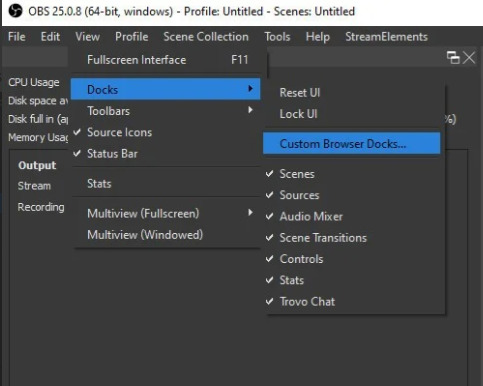Screen dimensions: 483x386
Task: Toggle the Status Bar option
Action: (x=166, y=154)
